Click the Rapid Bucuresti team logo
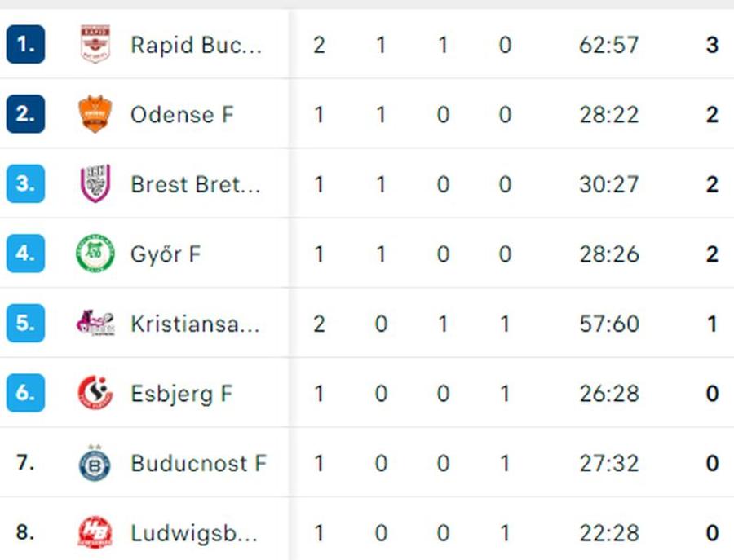 [95, 44]
